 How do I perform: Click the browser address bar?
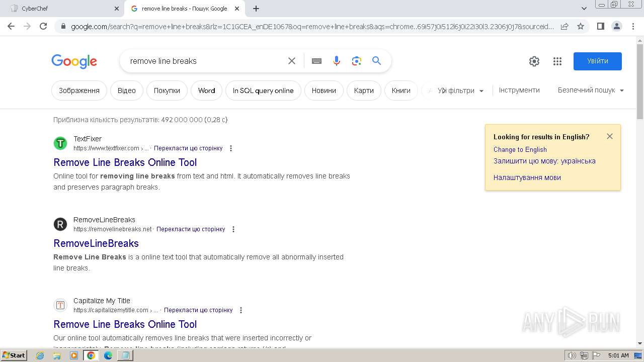tap(312, 26)
